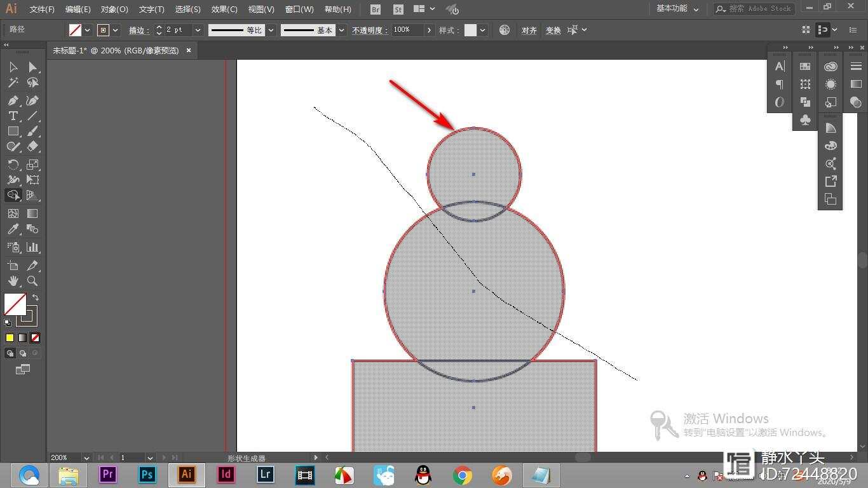Click the 对齐 align button
868x488 pixels.
[x=529, y=30]
